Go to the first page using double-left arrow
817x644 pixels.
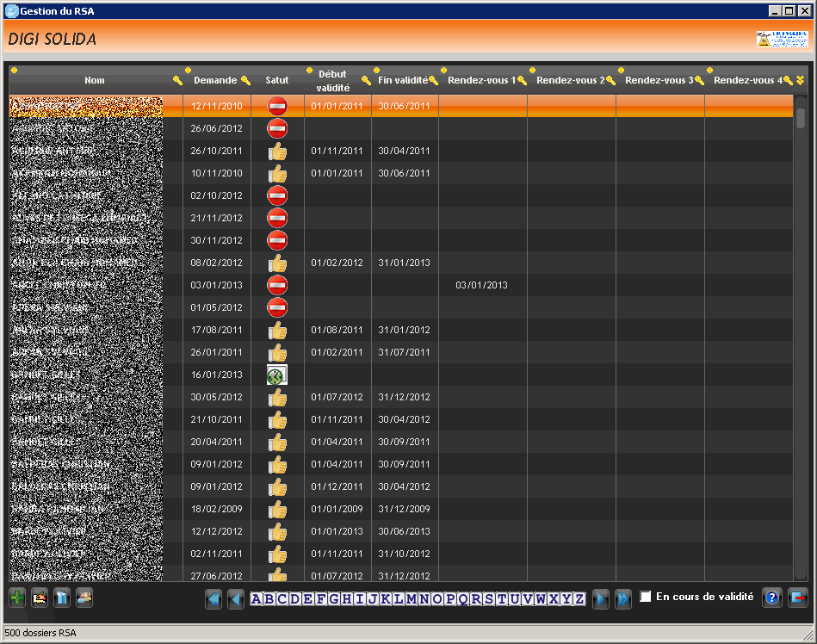[214, 598]
